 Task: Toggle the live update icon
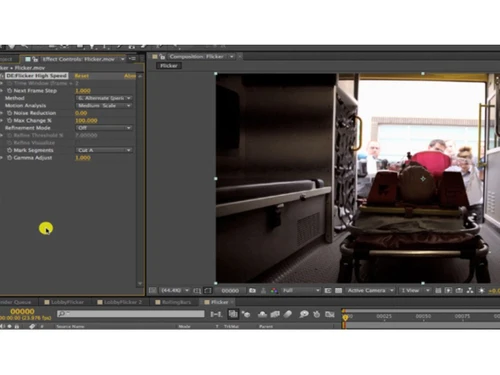233,314
